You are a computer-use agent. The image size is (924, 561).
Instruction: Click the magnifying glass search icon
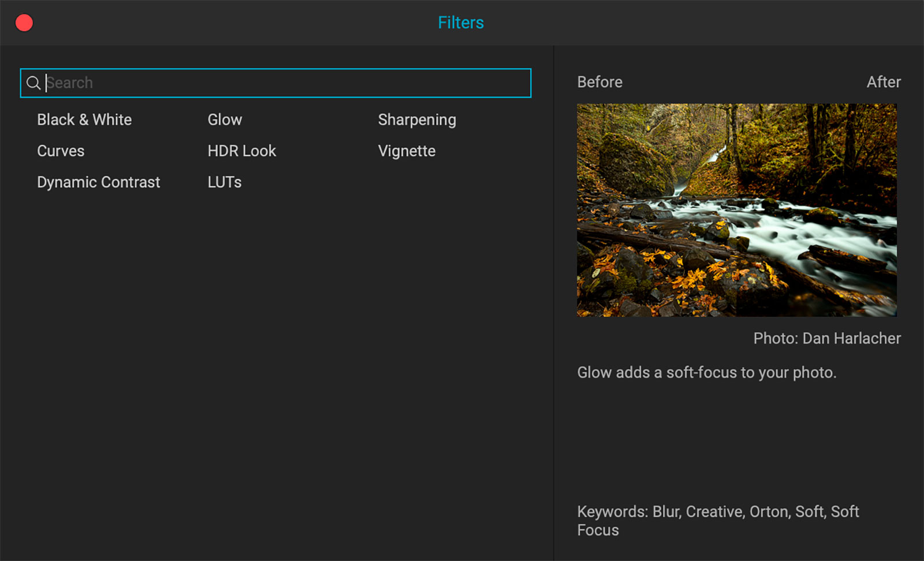click(33, 83)
